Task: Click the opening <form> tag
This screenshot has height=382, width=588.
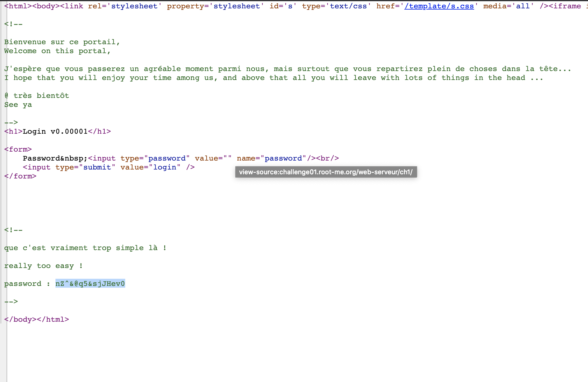Action: pos(18,150)
